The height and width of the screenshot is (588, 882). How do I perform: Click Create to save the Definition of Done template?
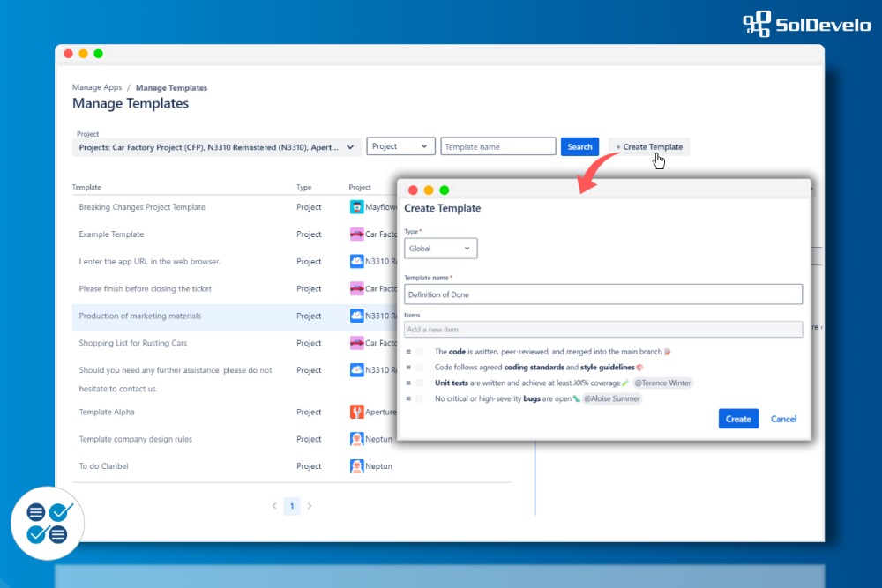point(738,419)
